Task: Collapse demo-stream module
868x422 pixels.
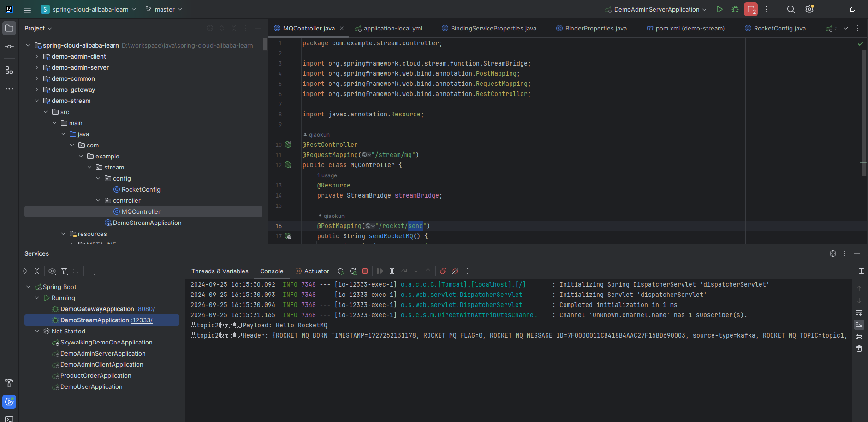Action: (37, 101)
